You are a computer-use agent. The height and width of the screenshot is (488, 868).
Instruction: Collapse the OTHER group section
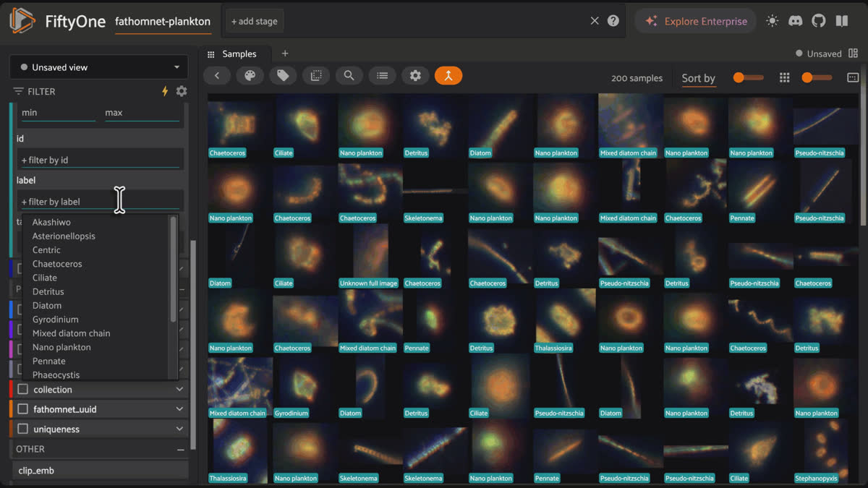tap(180, 449)
